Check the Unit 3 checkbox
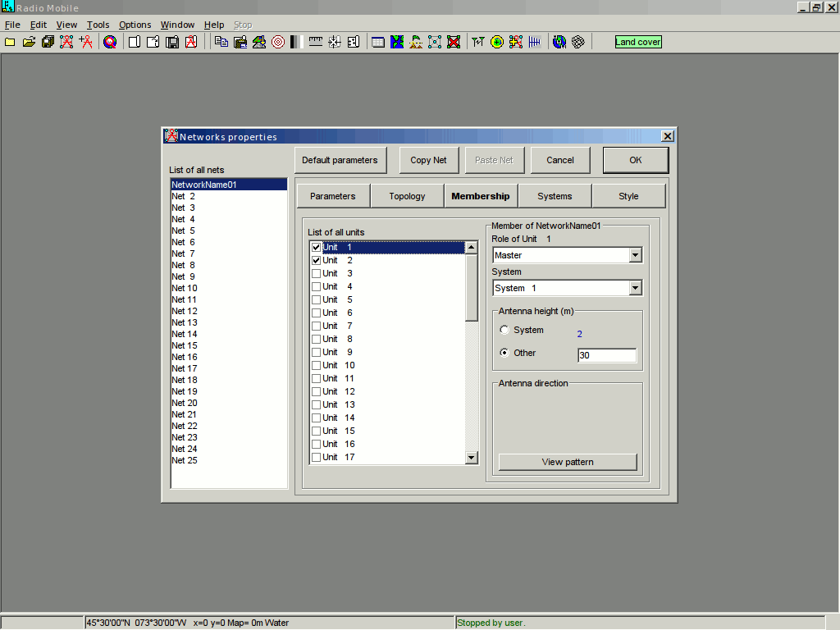Viewport: 840px width, 630px height. coord(316,274)
